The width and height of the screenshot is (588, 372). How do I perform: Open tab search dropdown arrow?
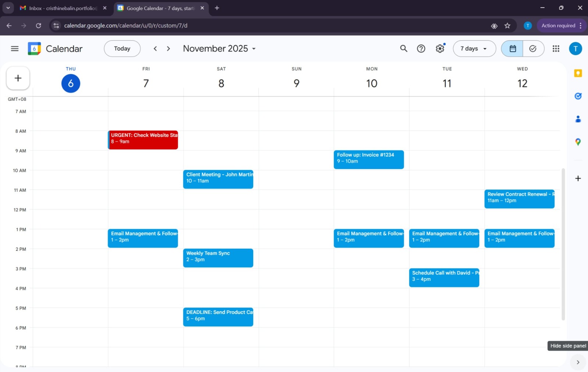(x=8, y=8)
